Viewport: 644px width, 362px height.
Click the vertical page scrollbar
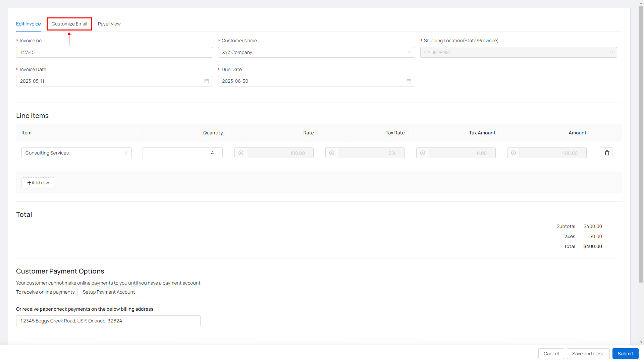(x=641, y=144)
